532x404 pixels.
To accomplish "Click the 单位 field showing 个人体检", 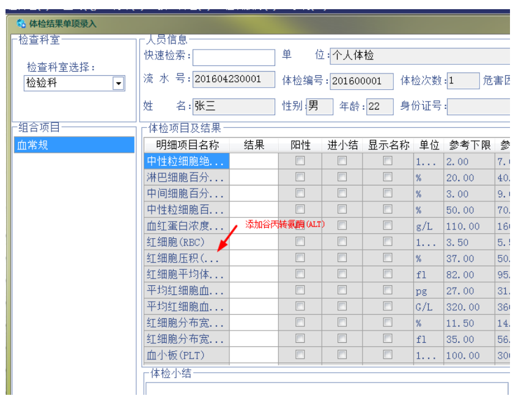I will pos(420,56).
